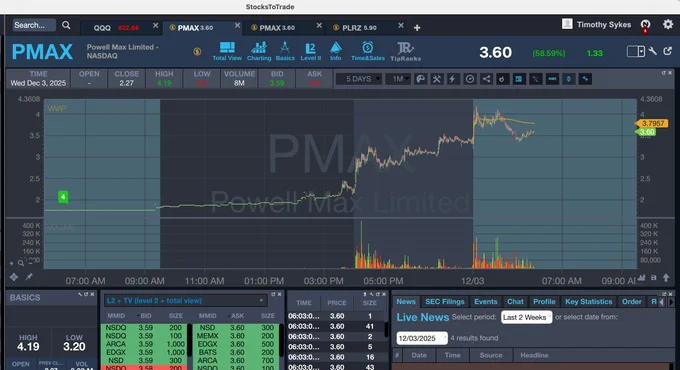Click the up arrow at chart bottom right
Viewport: 680px width, 370px height.
tap(666, 278)
